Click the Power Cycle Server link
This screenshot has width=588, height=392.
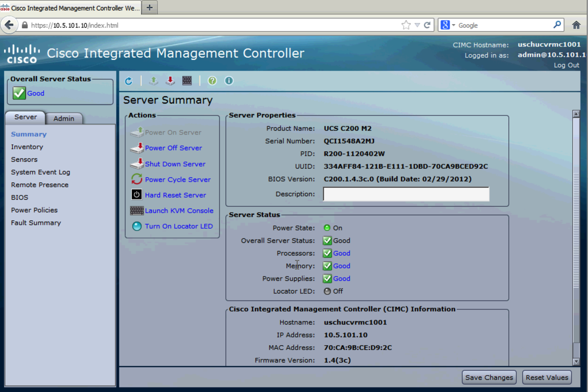[x=178, y=180]
